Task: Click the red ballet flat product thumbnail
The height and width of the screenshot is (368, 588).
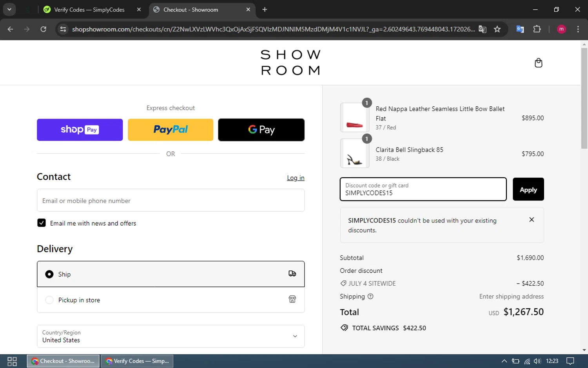Action: click(355, 117)
